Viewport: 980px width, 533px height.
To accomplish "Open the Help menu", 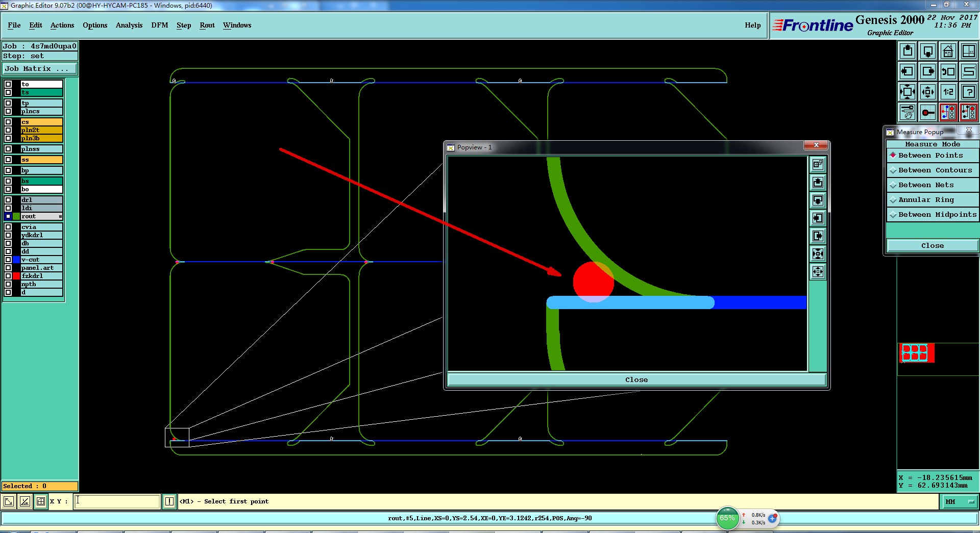I will (x=752, y=25).
